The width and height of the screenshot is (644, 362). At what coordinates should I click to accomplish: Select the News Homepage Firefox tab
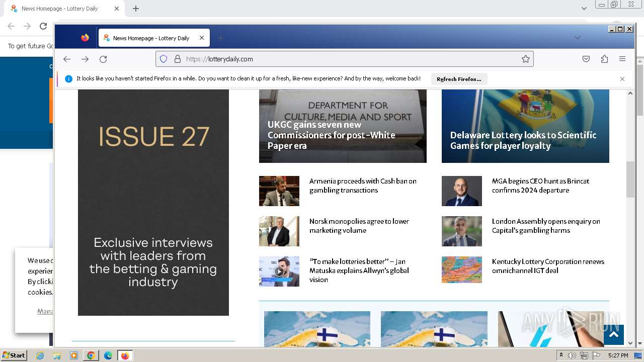coord(154,38)
